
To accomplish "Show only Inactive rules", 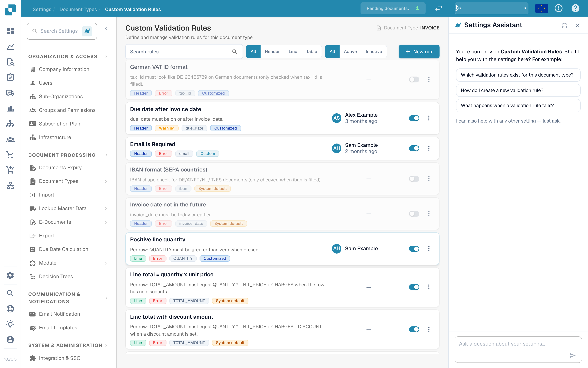I will coord(374,52).
